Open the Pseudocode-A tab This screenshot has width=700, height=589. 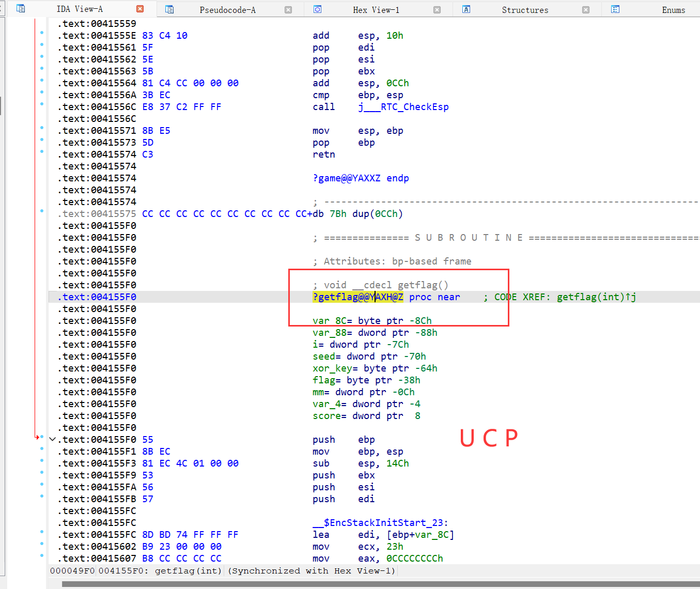(x=227, y=10)
